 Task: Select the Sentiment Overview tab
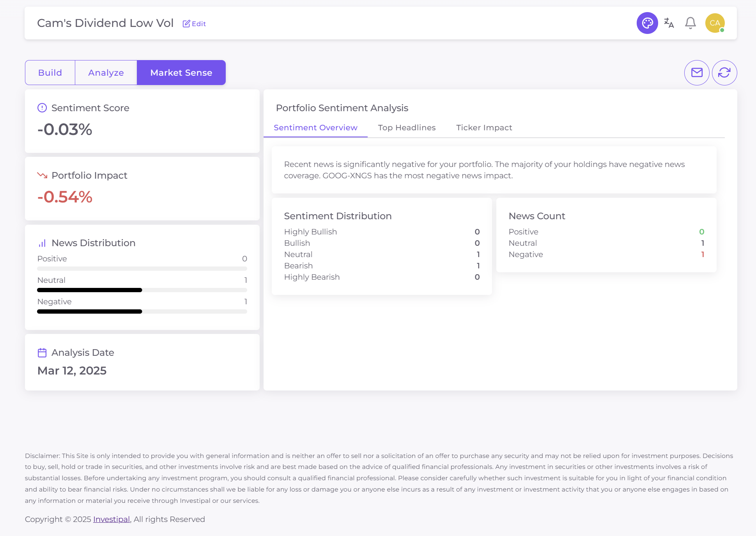[x=315, y=128]
